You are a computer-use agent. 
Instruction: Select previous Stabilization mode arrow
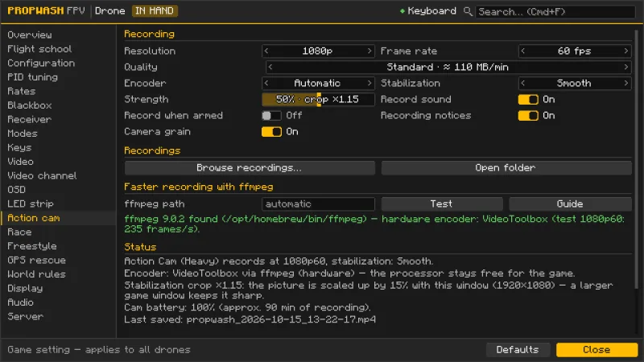(x=522, y=84)
